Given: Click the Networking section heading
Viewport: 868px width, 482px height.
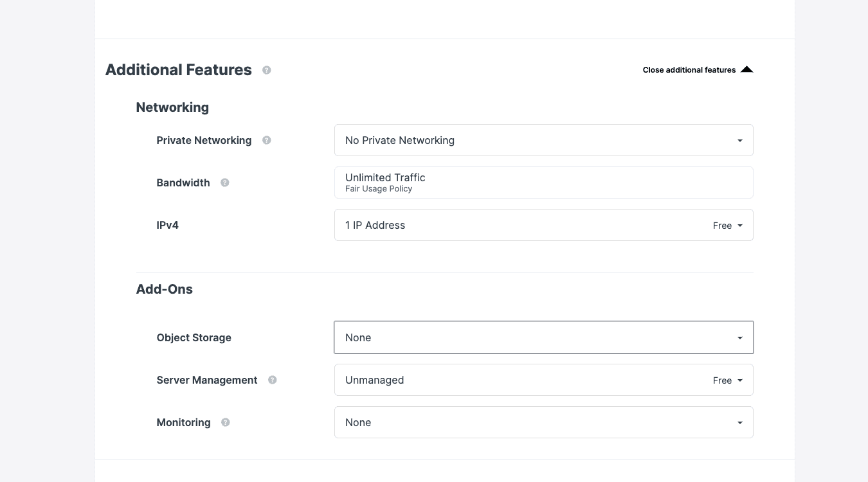Looking at the screenshot, I should 172,107.
